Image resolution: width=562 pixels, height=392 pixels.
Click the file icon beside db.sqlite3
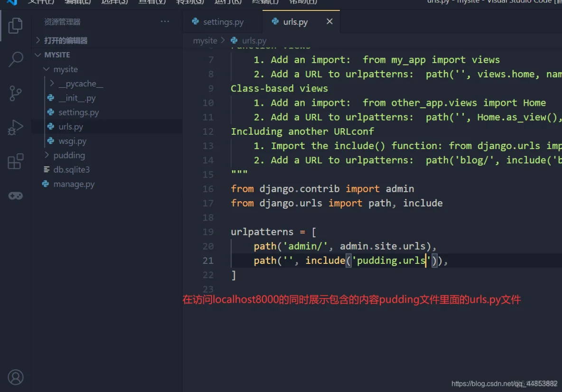[x=46, y=169]
